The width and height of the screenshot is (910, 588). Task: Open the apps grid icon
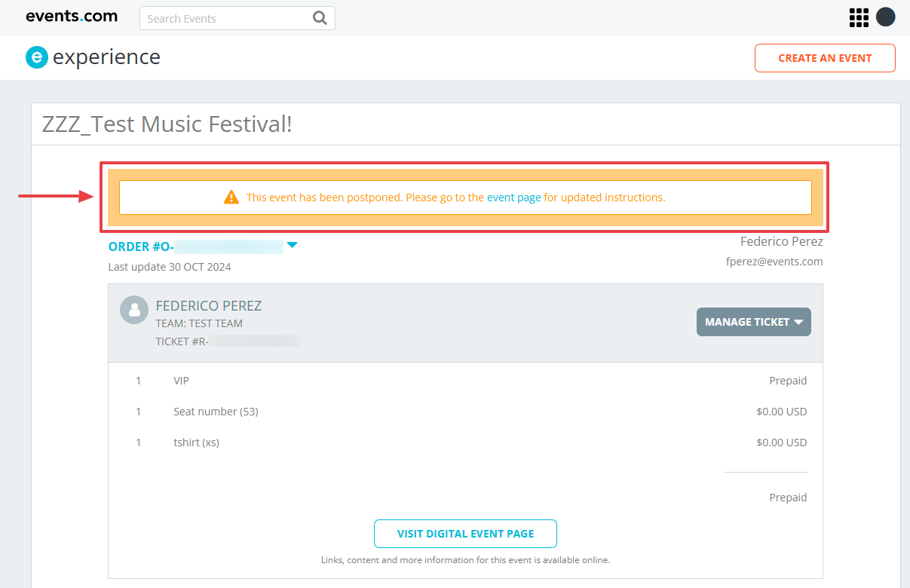click(859, 17)
